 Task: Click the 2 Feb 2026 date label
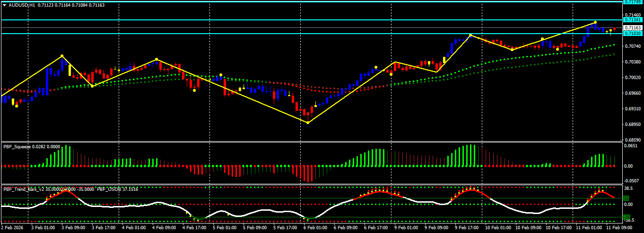pyautogui.click(x=13, y=228)
